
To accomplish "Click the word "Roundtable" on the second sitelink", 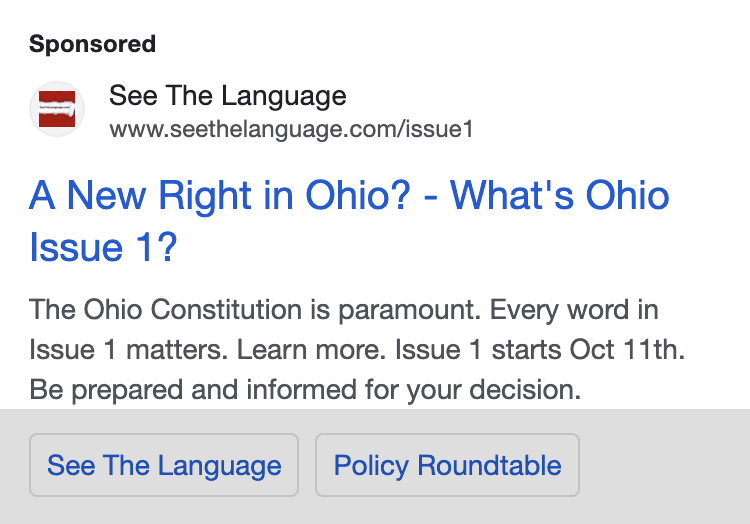I will [489, 465].
